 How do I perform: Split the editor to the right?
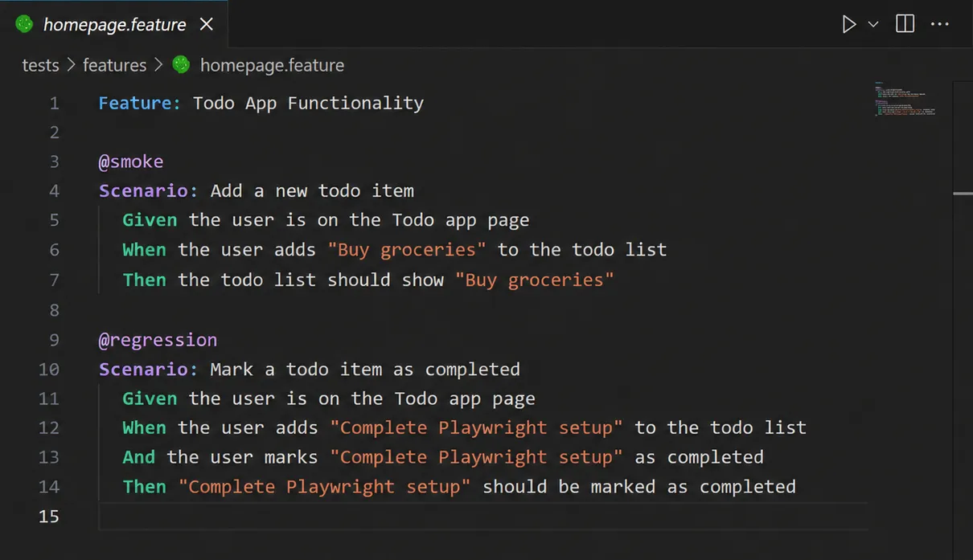(x=905, y=24)
